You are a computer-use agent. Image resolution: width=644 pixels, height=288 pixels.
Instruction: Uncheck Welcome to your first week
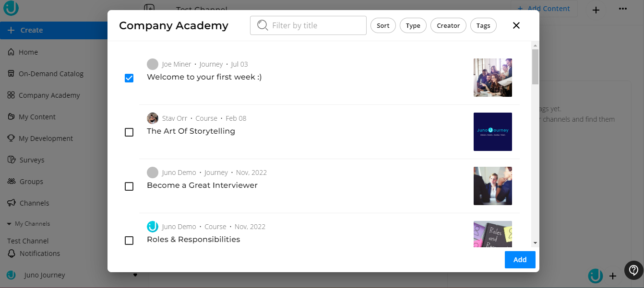click(x=129, y=78)
